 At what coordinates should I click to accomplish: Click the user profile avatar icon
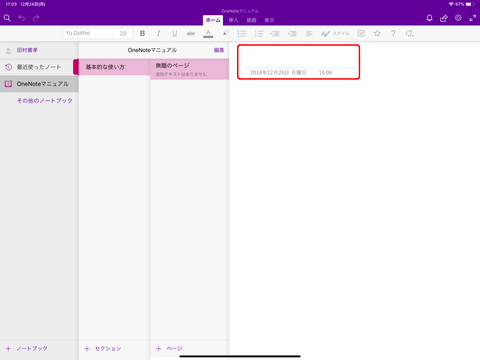pos(8,50)
